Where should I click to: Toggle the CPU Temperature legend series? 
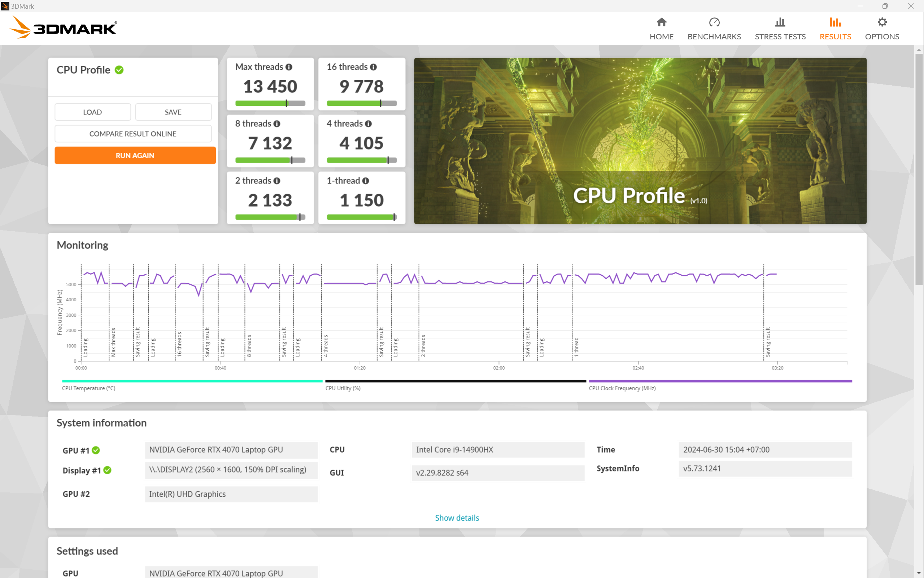192,385
